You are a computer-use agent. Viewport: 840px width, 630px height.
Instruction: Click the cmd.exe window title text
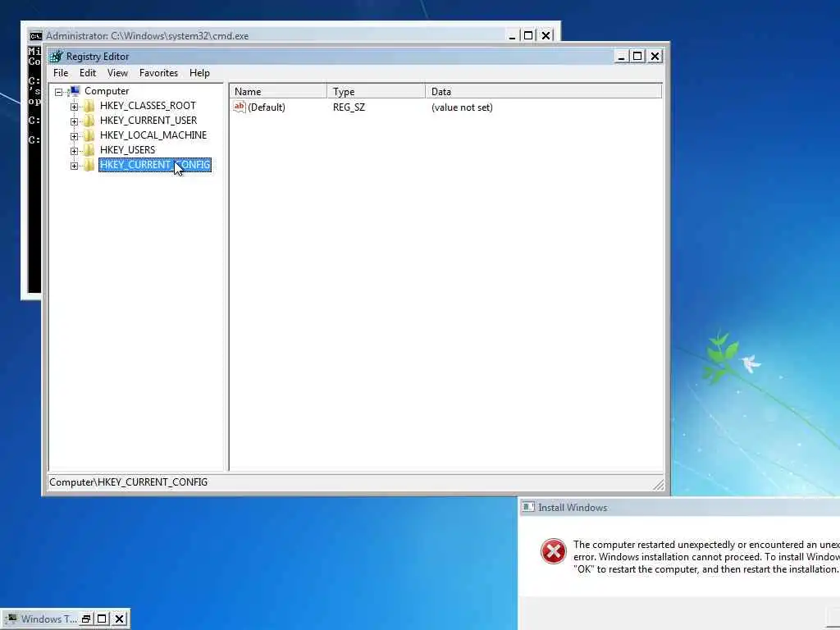coord(148,36)
